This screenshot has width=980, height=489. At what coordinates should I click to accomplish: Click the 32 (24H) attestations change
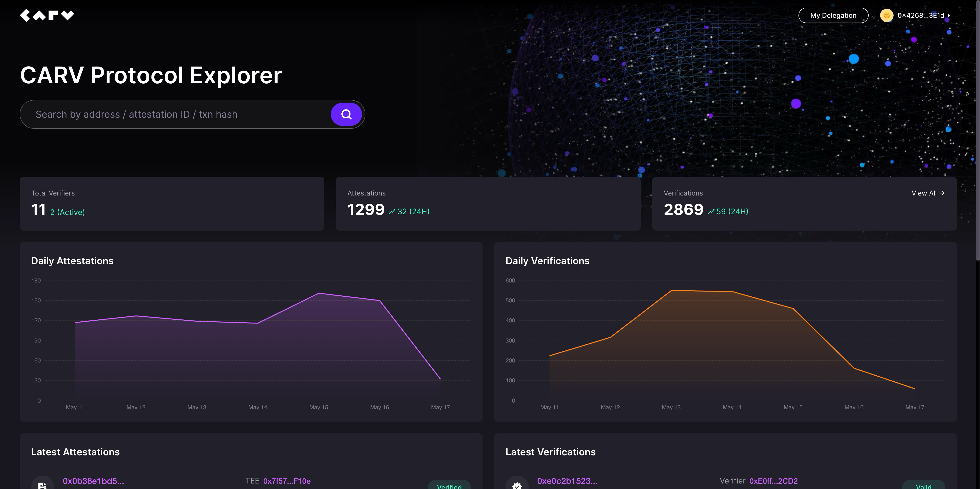point(413,211)
